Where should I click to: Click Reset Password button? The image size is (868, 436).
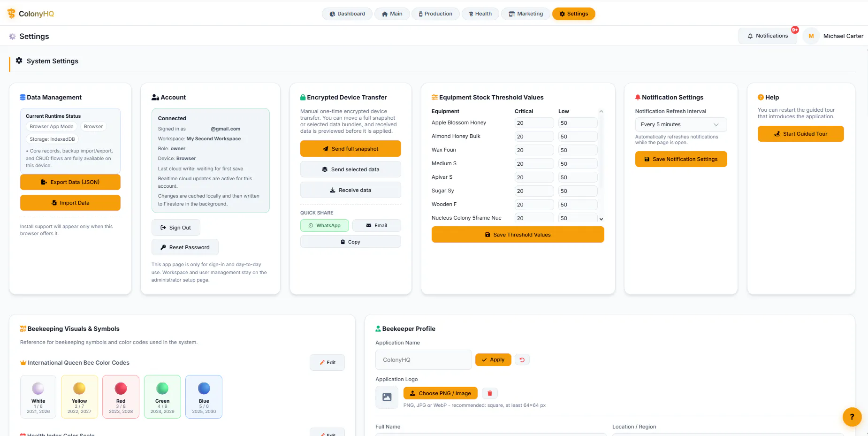(x=185, y=247)
